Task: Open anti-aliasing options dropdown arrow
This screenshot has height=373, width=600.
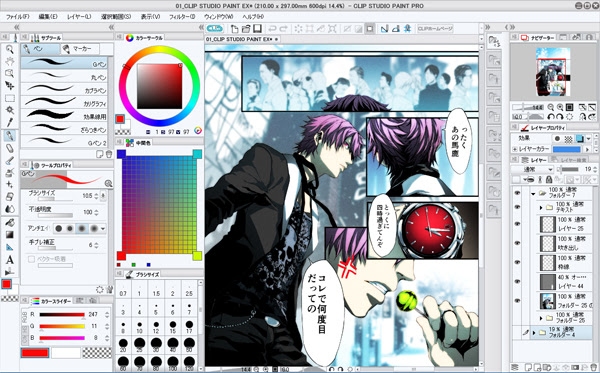Action: (103, 229)
